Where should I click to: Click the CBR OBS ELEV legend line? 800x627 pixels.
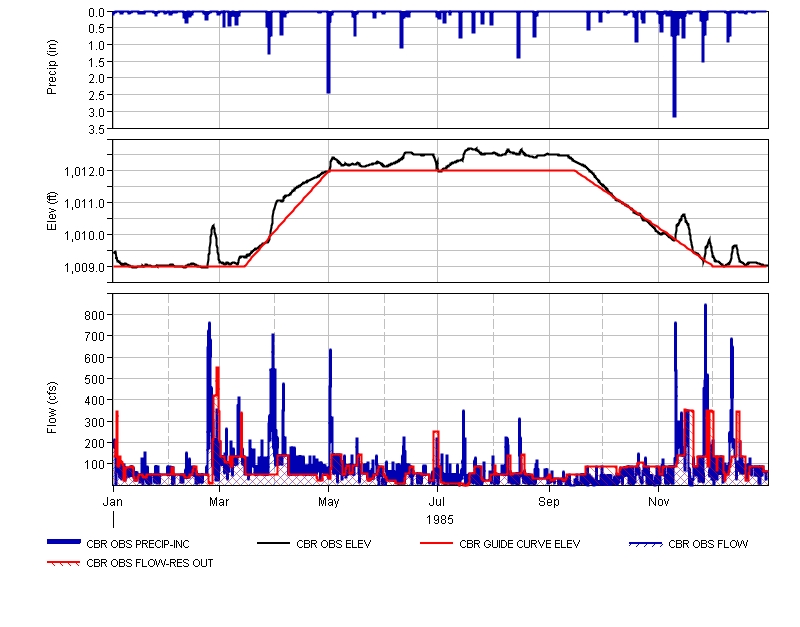273,543
